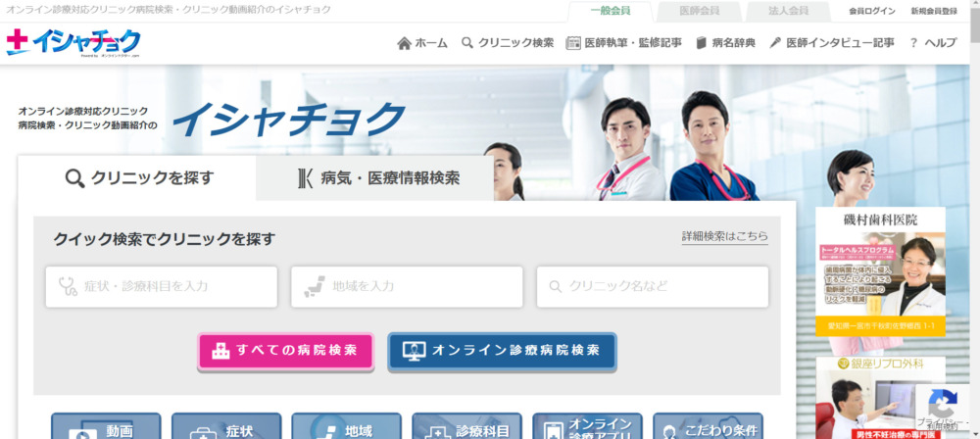Click the 会員ログイン link

tap(872, 11)
